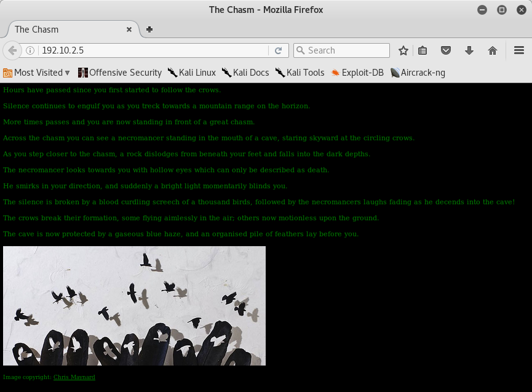Click the site information icon in the address bar
Viewport: 532px width, 392px height.
click(x=30, y=50)
